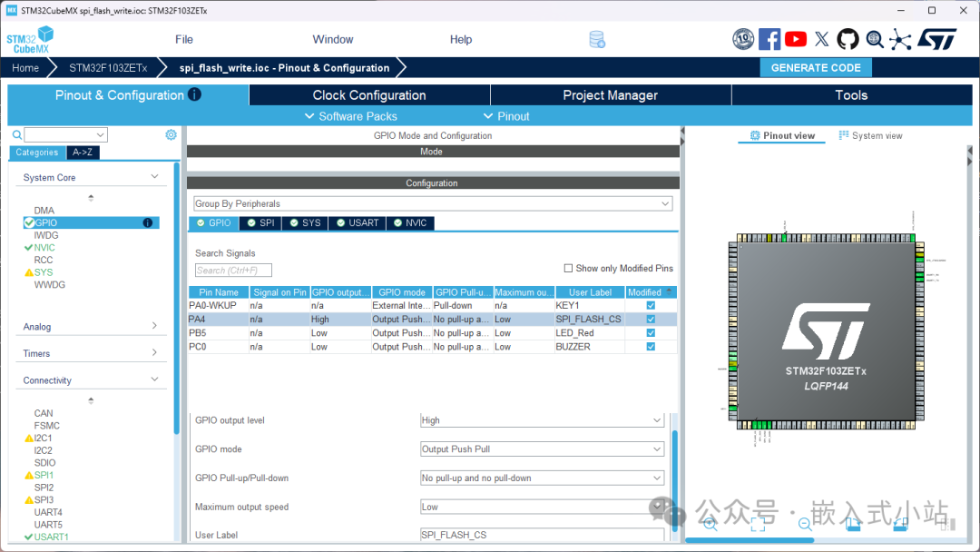Zoom in on the chip pinout
Image resolution: width=980 pixels, height=552 pixels.
point(710,524)
